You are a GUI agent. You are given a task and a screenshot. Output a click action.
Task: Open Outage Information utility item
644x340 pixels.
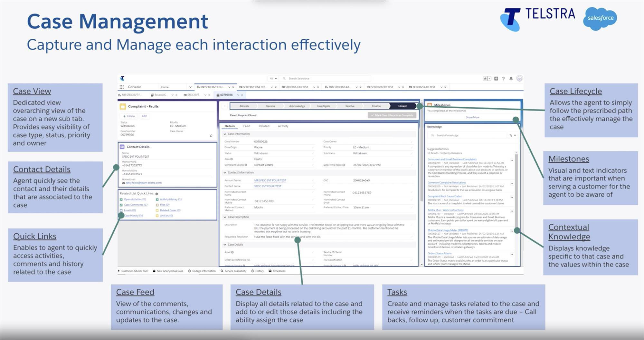point(202,271)
